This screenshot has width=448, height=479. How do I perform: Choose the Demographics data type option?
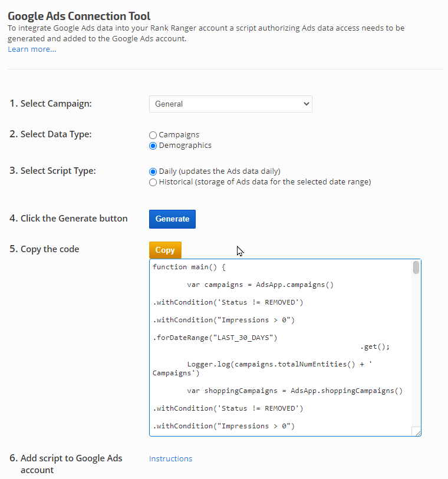(x=153, y=146)
